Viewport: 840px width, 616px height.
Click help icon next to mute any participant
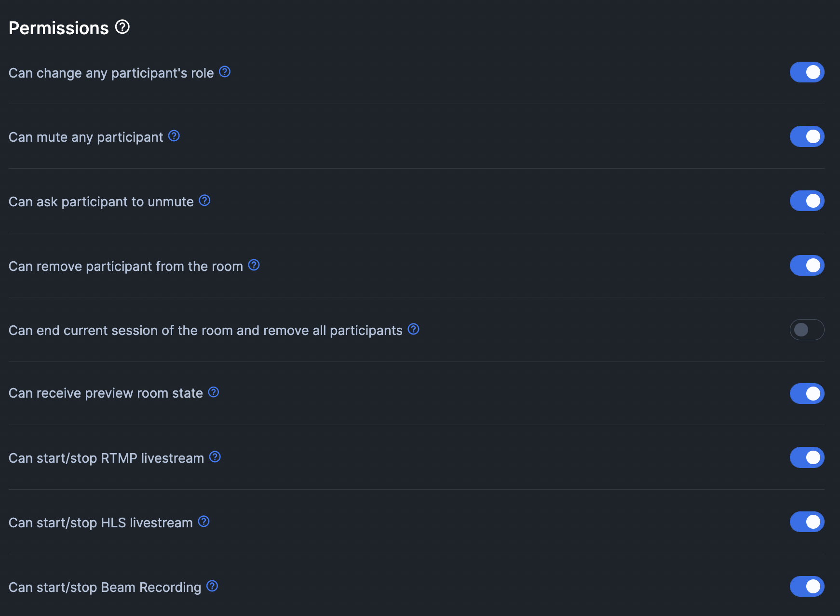174,136
